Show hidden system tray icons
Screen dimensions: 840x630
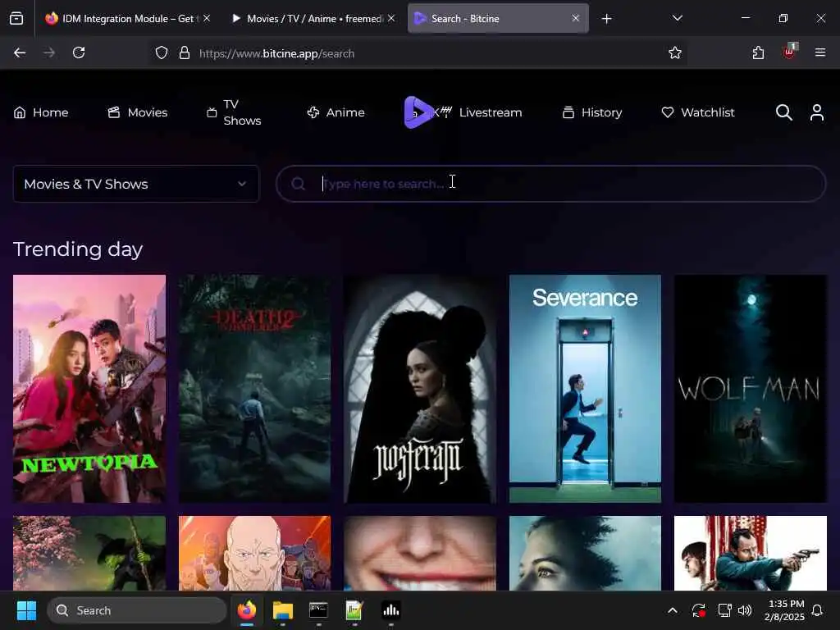click(673, 610)
